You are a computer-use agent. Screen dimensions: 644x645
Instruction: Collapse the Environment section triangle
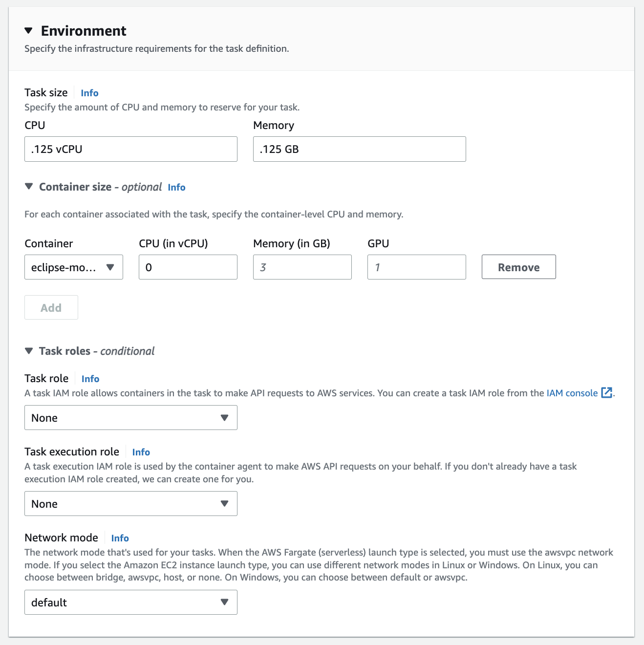(29, 31)
